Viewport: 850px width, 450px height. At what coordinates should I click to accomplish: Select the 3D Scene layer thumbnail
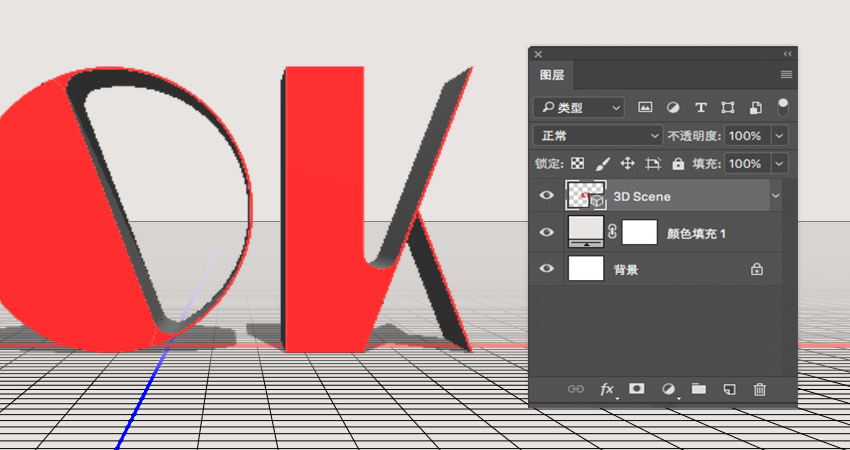pos(586,195)
